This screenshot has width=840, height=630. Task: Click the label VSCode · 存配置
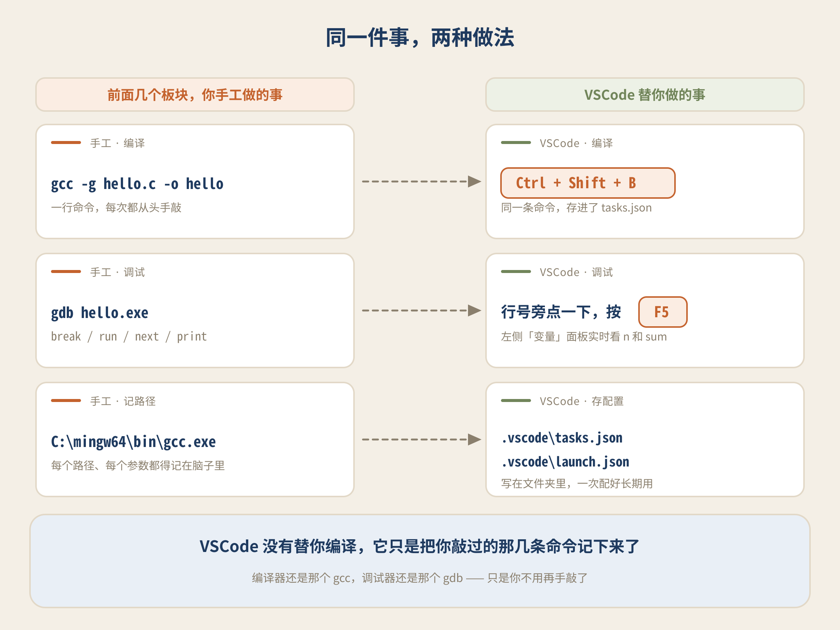pos(581,401)
